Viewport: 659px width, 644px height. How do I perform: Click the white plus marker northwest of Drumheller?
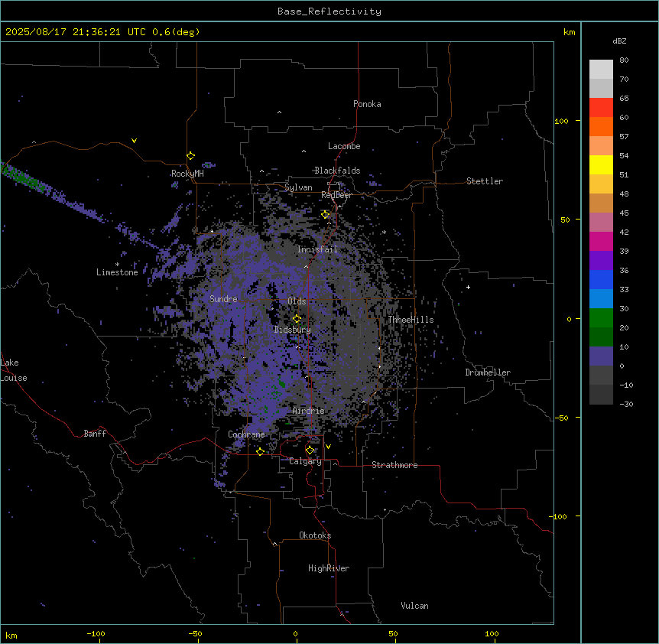point(468,287)
